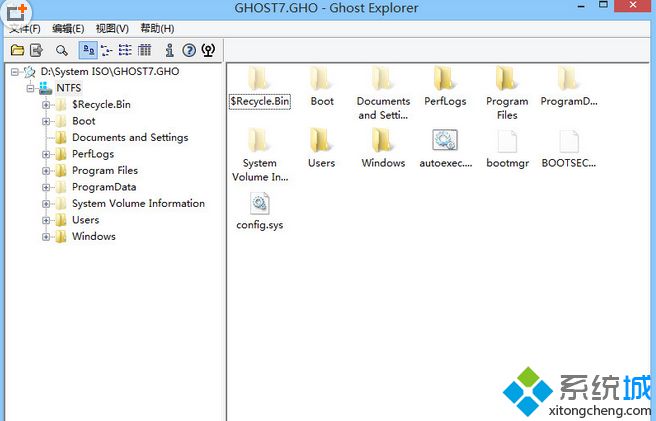This screenshot has height=421, width=656.
Task: Maximize the Ghost Explorer window
Action: click(603, 5)
